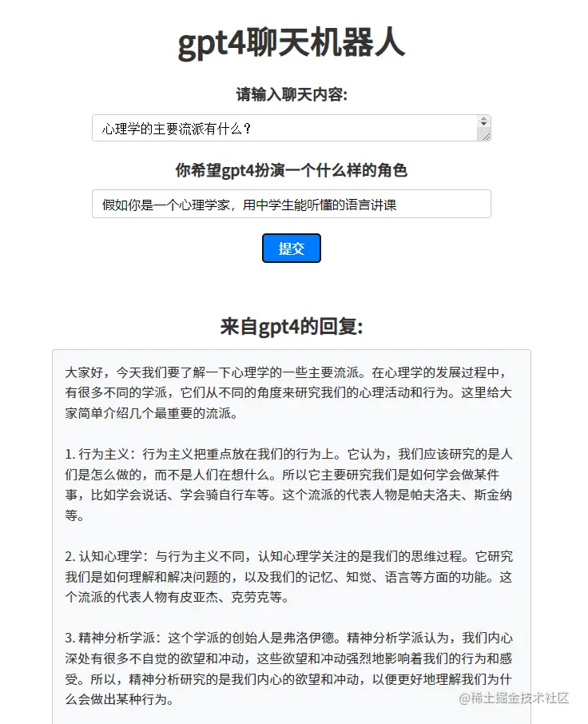Click the gpt4聊天机器人 page title
This screenshot has height=724, width=588.
coord(292,42)
